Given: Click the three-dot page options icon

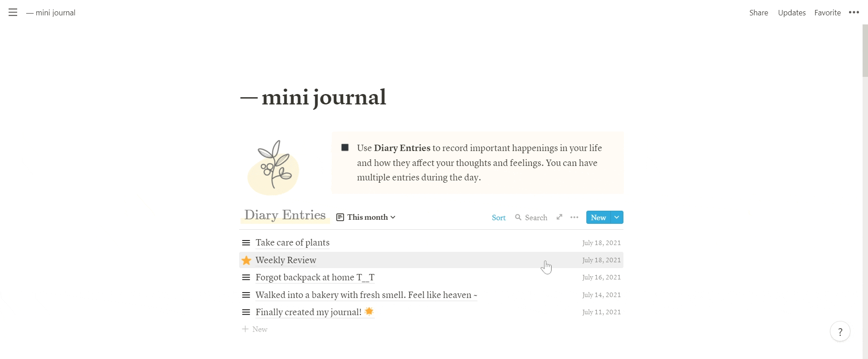Looking at the screenshot, I should coord(854,13).
